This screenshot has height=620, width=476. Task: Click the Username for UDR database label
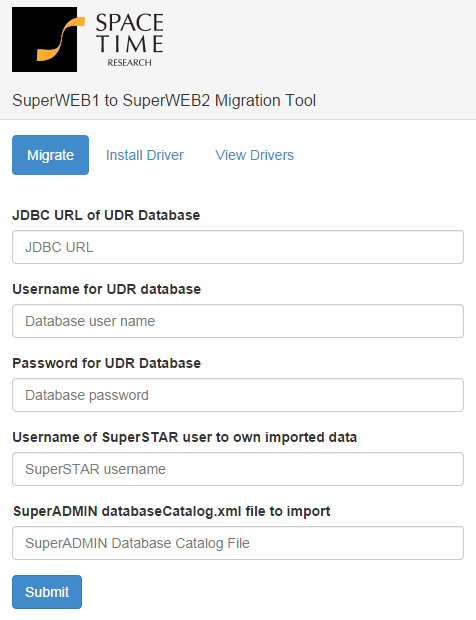[x=107, y=289]
